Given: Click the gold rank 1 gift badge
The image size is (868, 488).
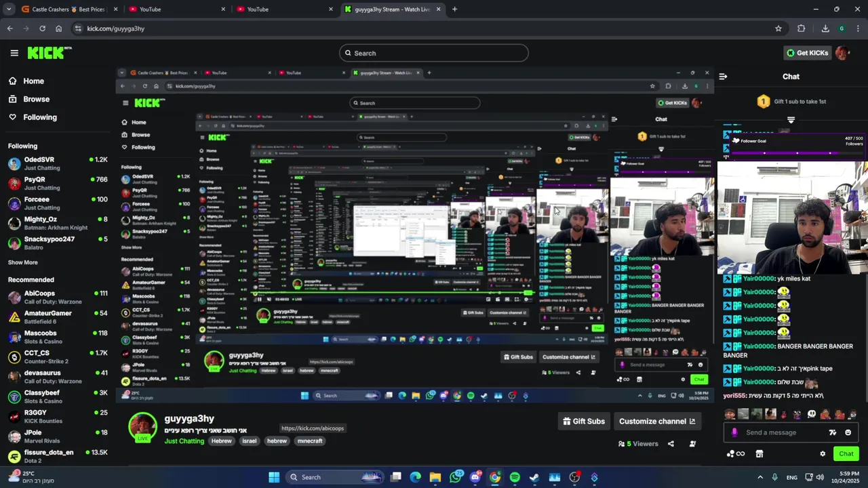Looking at the screenshot, I should pos(764,102).
